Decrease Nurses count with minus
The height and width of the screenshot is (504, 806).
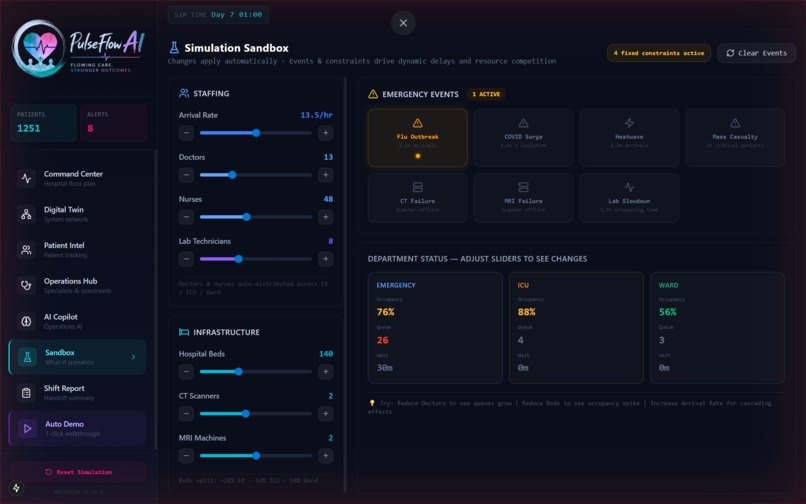click(x=186, y=217)
